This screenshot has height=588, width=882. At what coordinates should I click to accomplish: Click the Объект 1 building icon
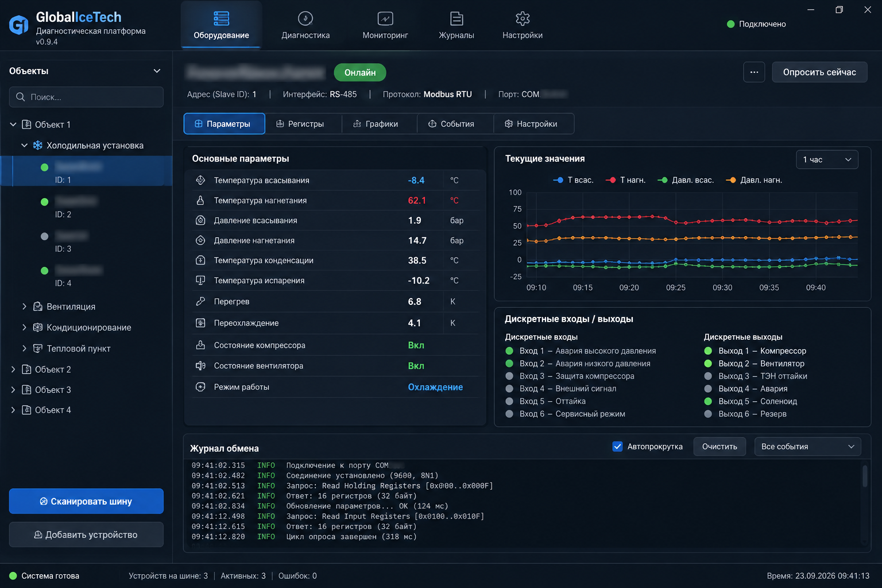pos(26,125)
